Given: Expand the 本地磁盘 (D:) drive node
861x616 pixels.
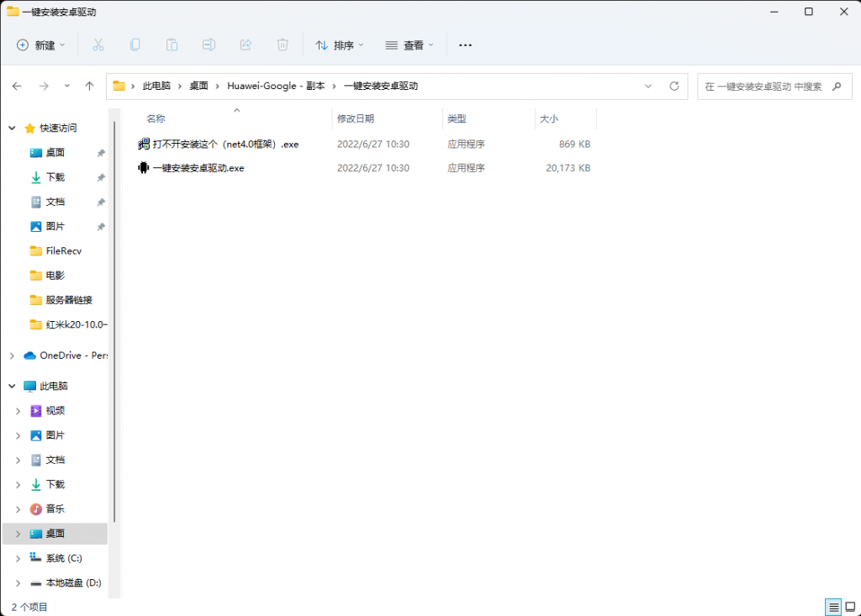Looking at the screenshot, I should pos(18,583).
